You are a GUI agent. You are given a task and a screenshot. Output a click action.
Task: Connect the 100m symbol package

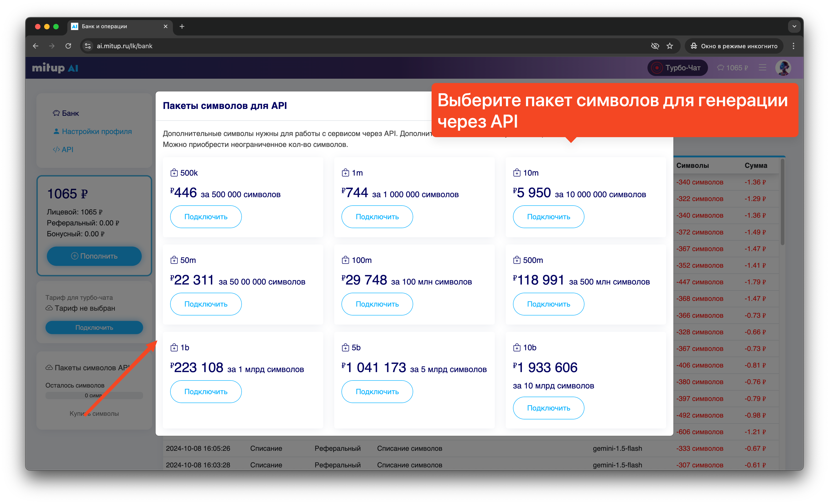pos(377,304)
